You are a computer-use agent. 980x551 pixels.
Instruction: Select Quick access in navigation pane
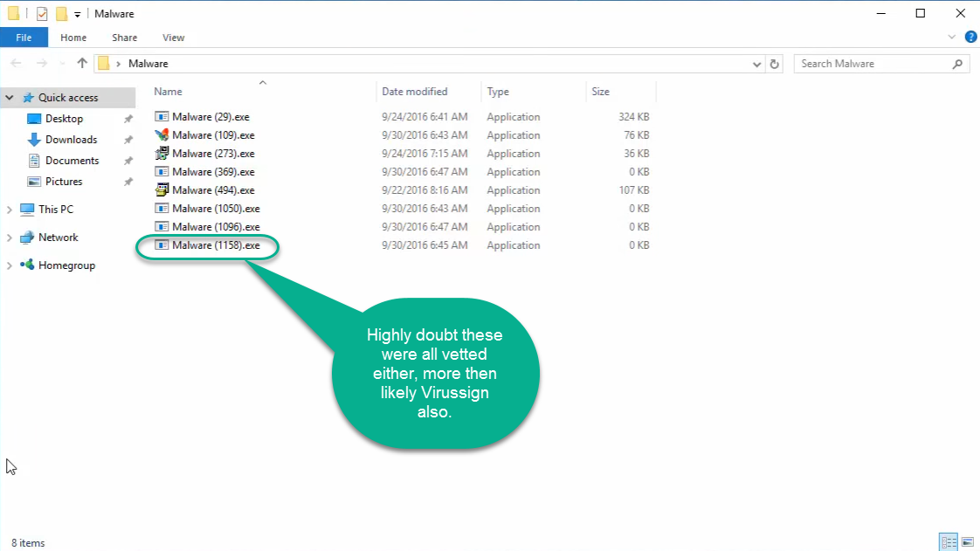(68, 98)
